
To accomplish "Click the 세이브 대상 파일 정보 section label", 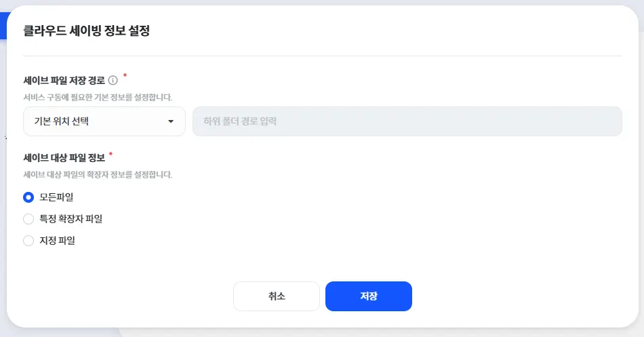I will point(64,158).
